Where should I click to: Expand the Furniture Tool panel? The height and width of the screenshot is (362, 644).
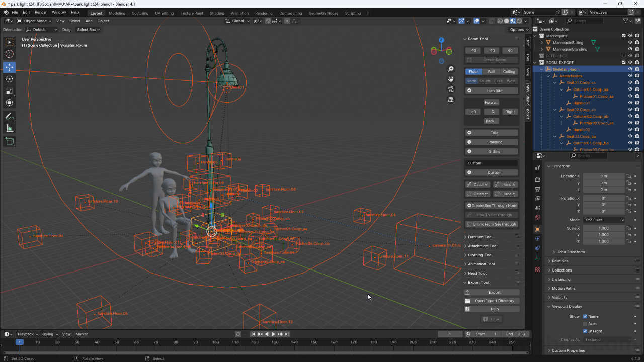coord(480,237)
